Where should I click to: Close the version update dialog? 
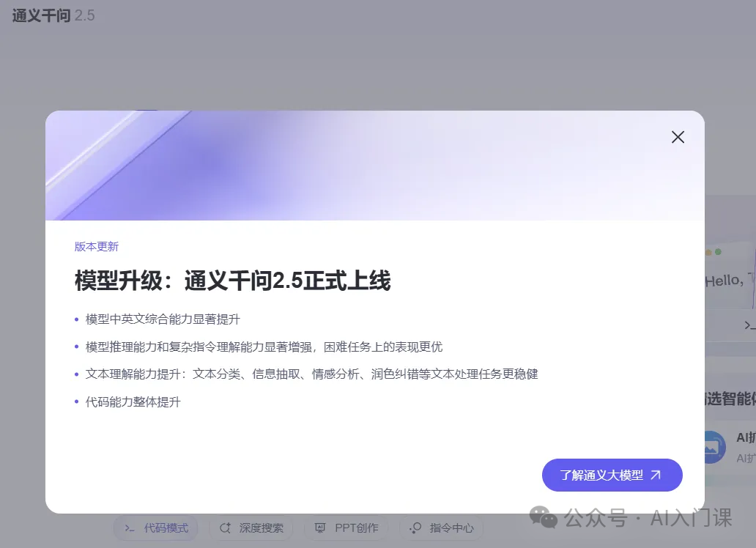click(678, 138)
